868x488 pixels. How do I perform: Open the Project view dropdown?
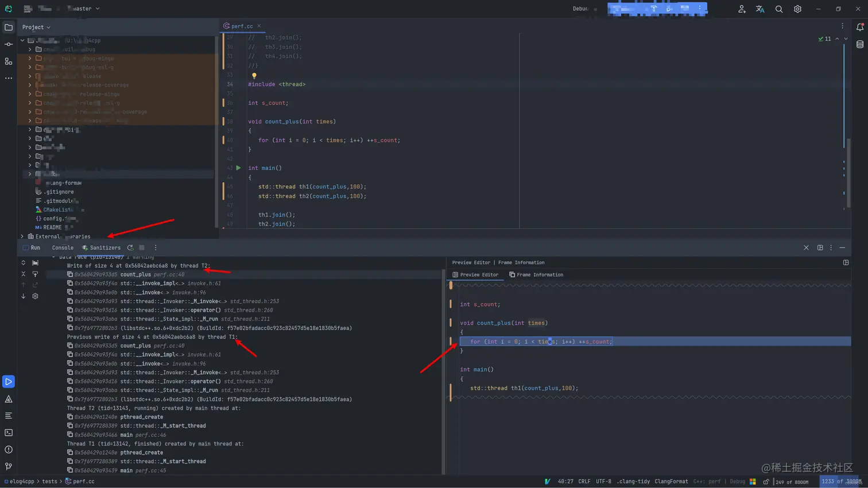[x=36, y=27]
